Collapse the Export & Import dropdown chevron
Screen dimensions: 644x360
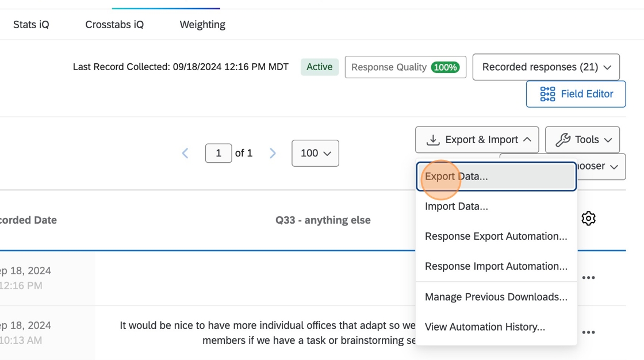pyautogui.click(x=527, y=140)
